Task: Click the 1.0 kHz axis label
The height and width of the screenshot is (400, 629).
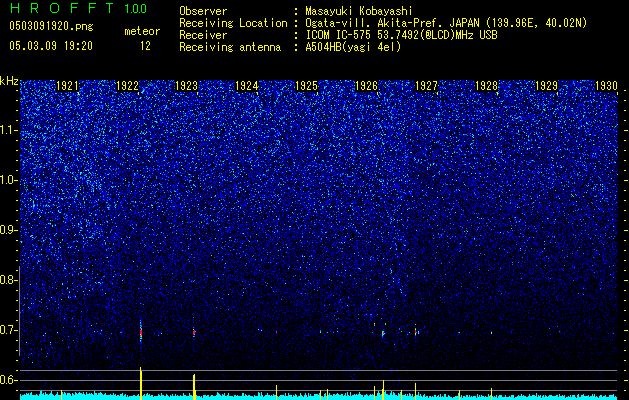Action: click(x=8, y=180)
